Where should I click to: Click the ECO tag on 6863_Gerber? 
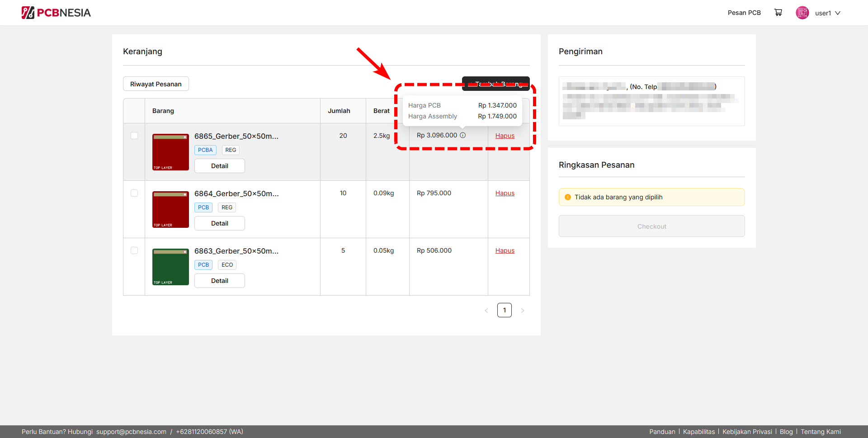click(x=227, y=265)
